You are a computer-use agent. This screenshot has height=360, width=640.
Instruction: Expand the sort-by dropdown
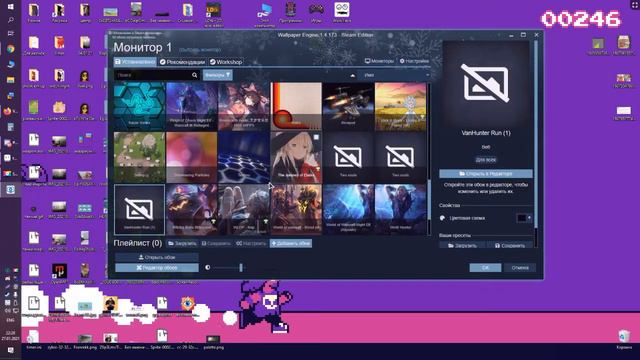coord(396,75)
